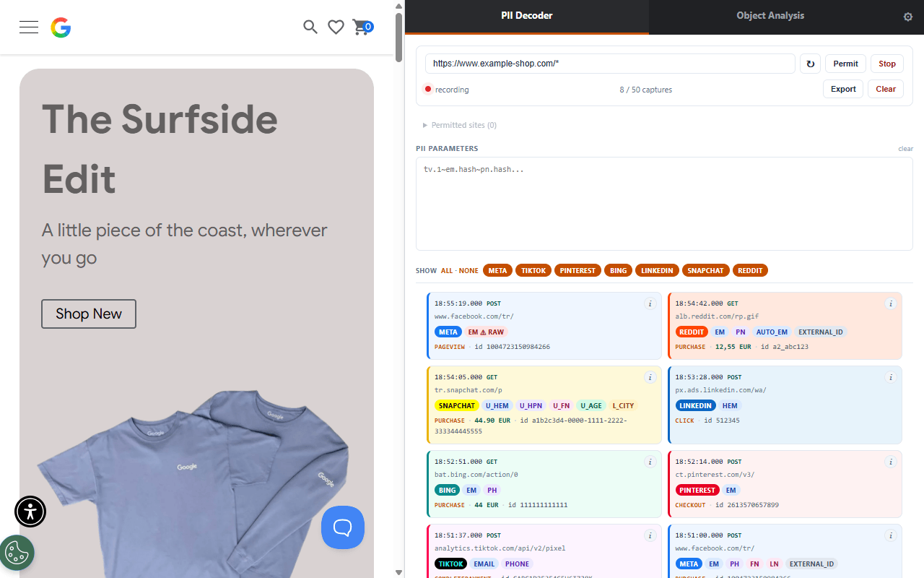Click the PHONE tag on tiktok card
This screenshot has width=924, height=578.
[517, 564]
